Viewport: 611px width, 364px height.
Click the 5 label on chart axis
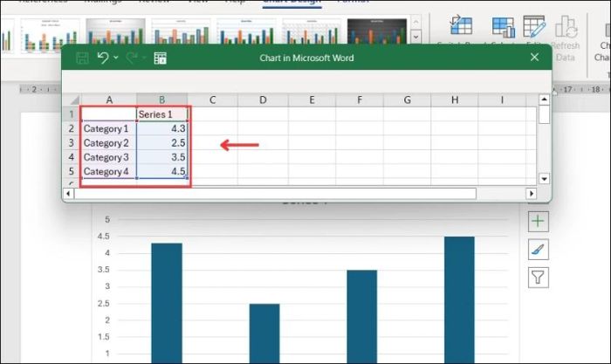[x=107, y=219]
